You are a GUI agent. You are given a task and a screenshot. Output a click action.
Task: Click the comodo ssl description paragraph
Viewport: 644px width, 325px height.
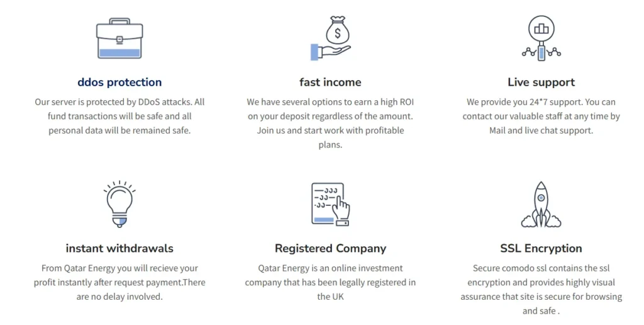pyautogui.click(x=541, y=289)
